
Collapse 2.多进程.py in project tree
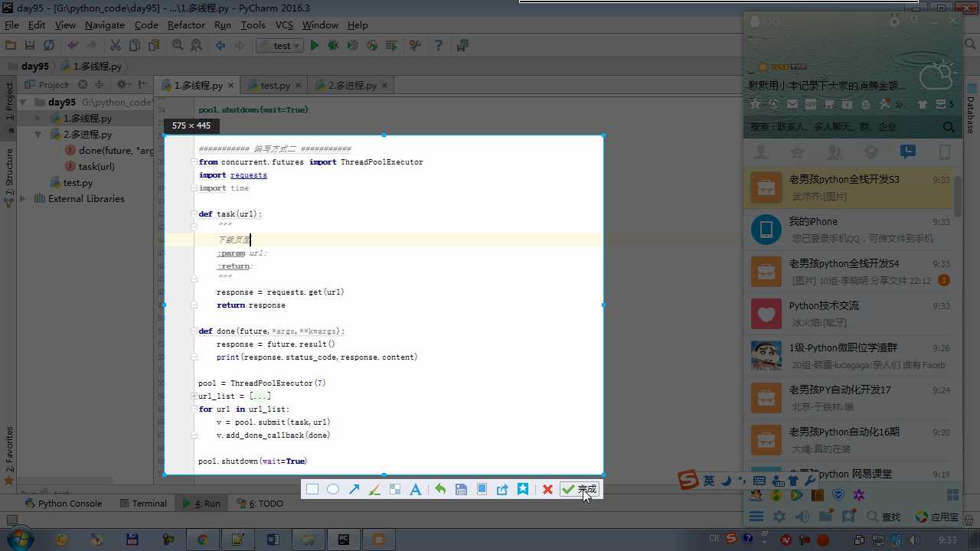[38, 135]
